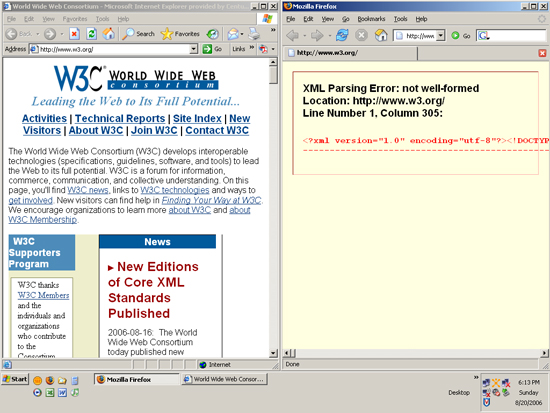Screen dimensions: 550x413
Task: Expand the IE address bar dropdown
Action: [x=194, y=49]
